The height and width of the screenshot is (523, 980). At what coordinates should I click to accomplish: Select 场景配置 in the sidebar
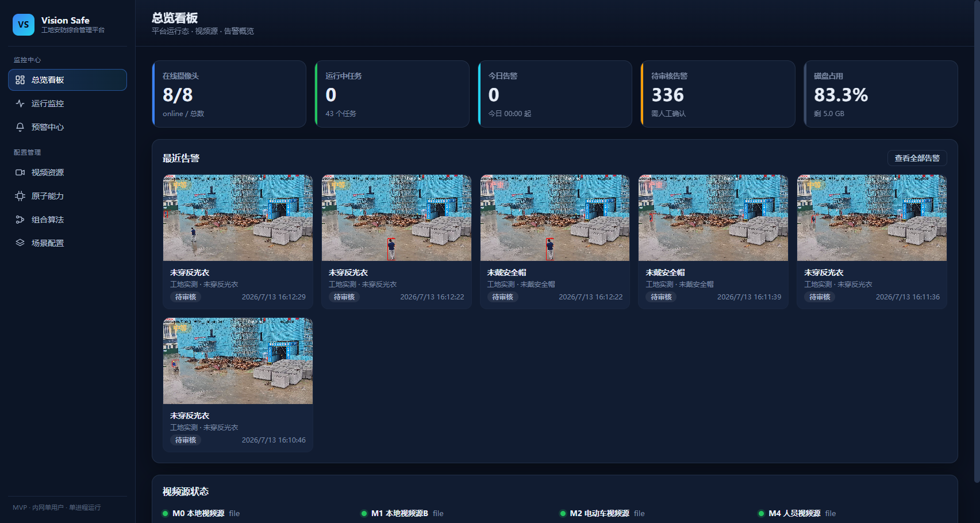pyautogui.click(x=67, y=243)
